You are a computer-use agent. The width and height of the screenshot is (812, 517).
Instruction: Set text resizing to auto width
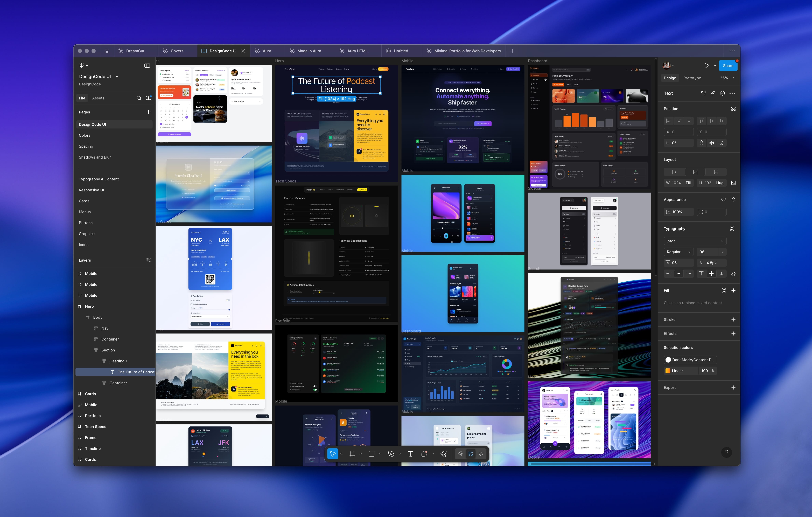point(674,172)
